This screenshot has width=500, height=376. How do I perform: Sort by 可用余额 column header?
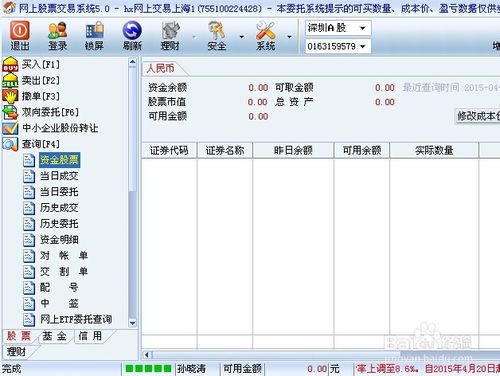click(362, 150)
